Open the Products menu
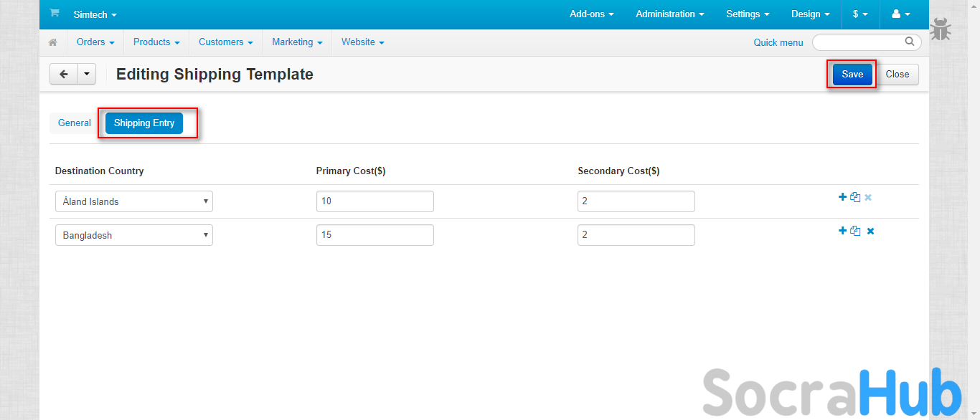This screenshot has height=420, width=980. coord(156,42)
